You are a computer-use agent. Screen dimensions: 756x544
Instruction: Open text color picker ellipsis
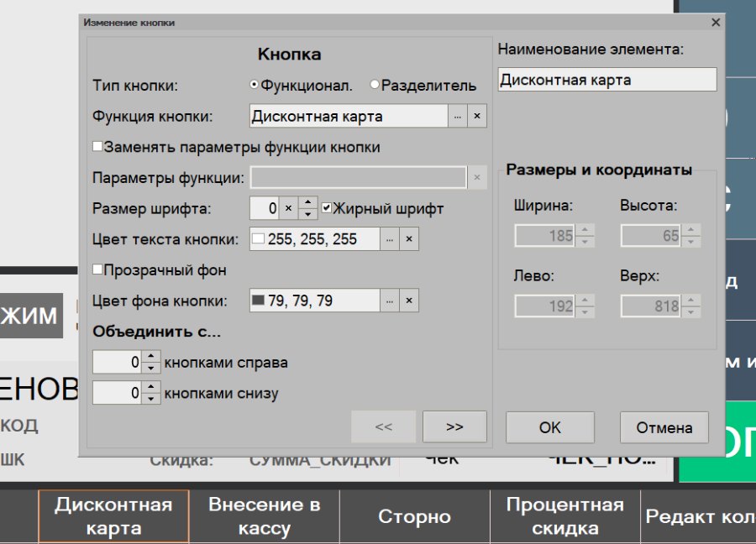[390, 239]
